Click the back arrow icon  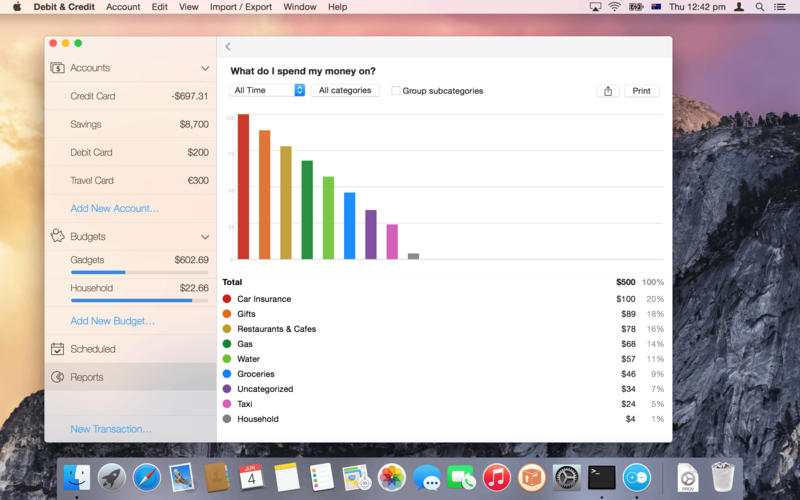click(228, 46)
